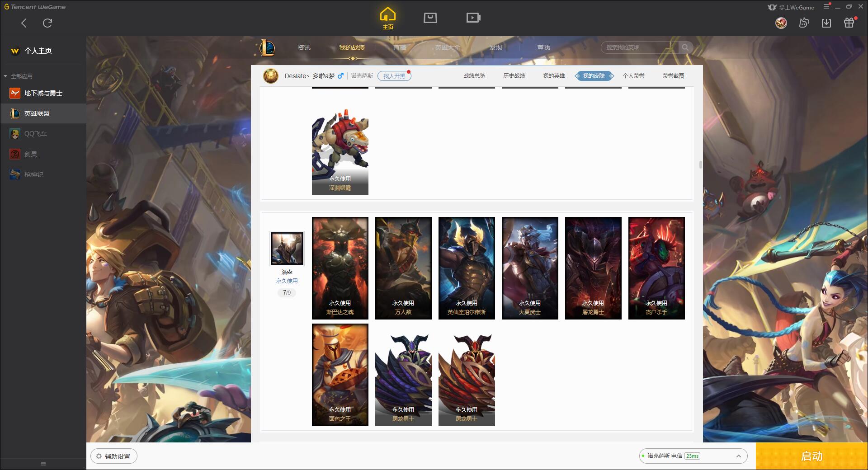Open the user avatar in the top right

click(x=781, y=23)
